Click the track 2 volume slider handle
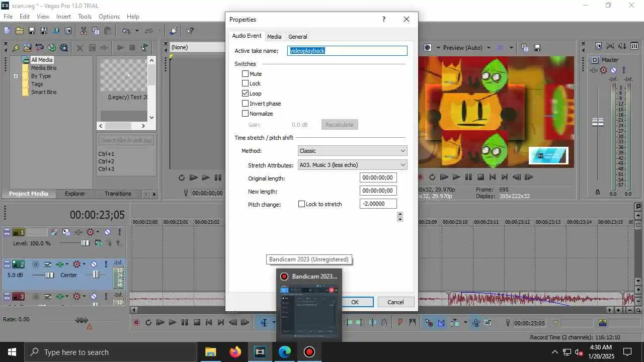Image resolution: width=644 pixels, height=362 pixels. tap(49, 275)
